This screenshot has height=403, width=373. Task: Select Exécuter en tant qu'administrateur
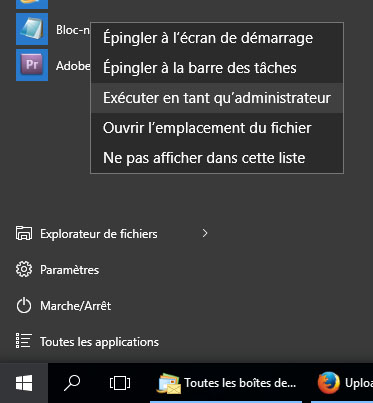pos(217,98)
